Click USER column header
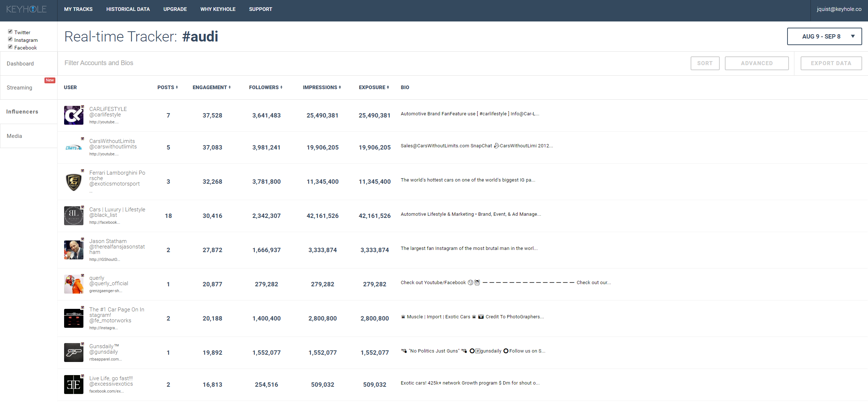The image size is (868, 402). [x=70, y=87]
